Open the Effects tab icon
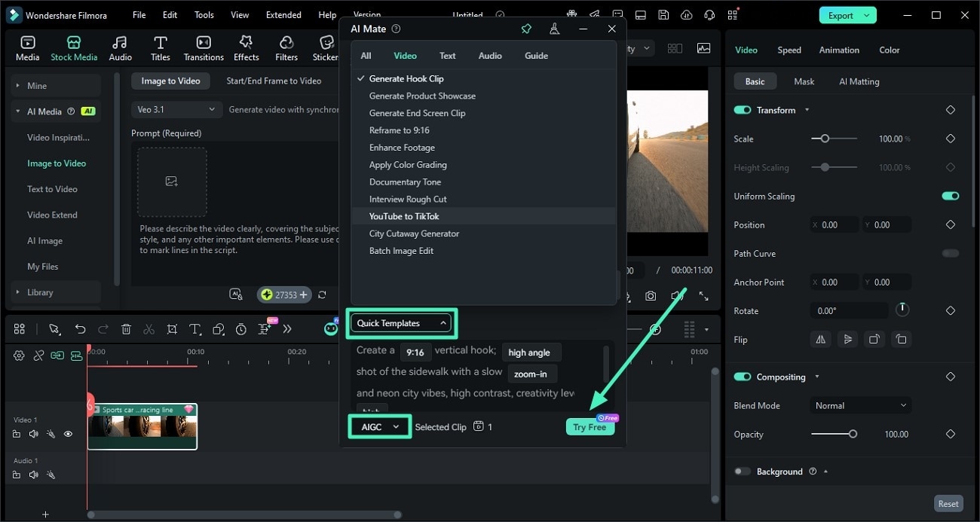Screen dimensions: 980x522 click(246, 43)
